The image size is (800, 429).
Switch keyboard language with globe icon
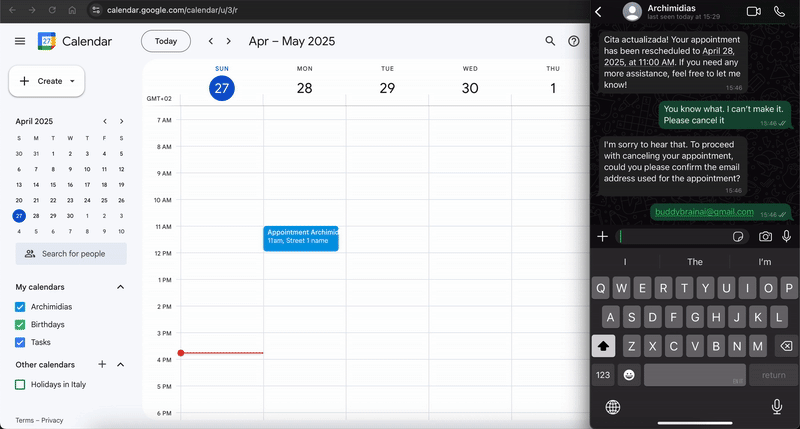pyautogui.click(x=613, y=407)
